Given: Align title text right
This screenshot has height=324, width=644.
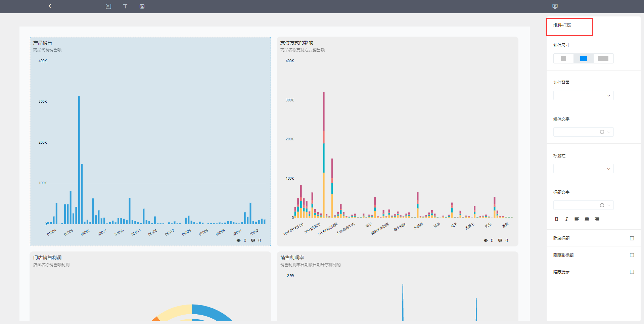Looking at the screenshot, I should [597, 219].
